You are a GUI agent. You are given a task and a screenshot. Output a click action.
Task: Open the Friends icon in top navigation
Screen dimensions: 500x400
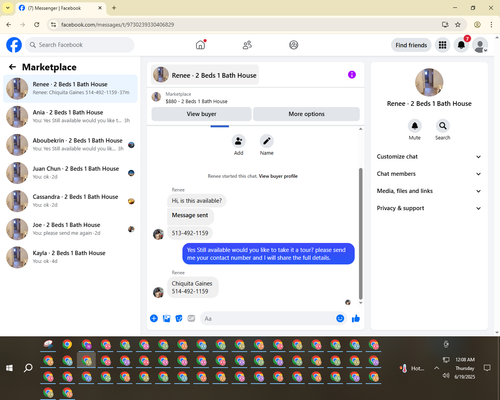click(x=247, y=45)
